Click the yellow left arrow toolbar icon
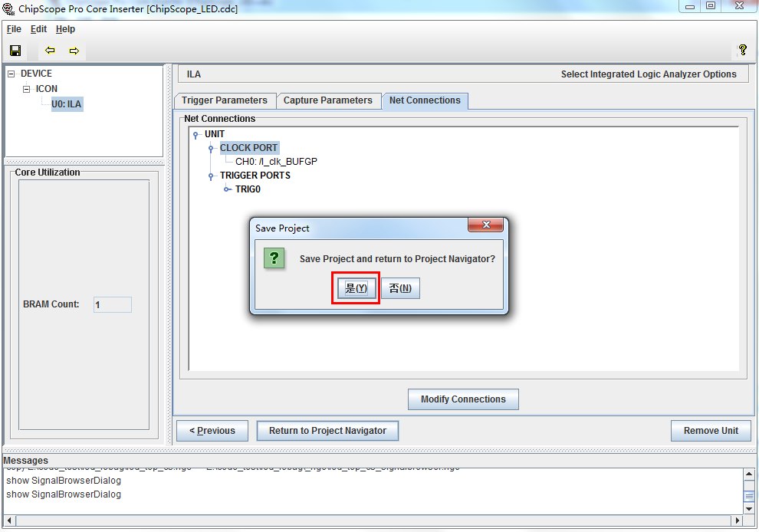759x532 pixels. point(50,51)
